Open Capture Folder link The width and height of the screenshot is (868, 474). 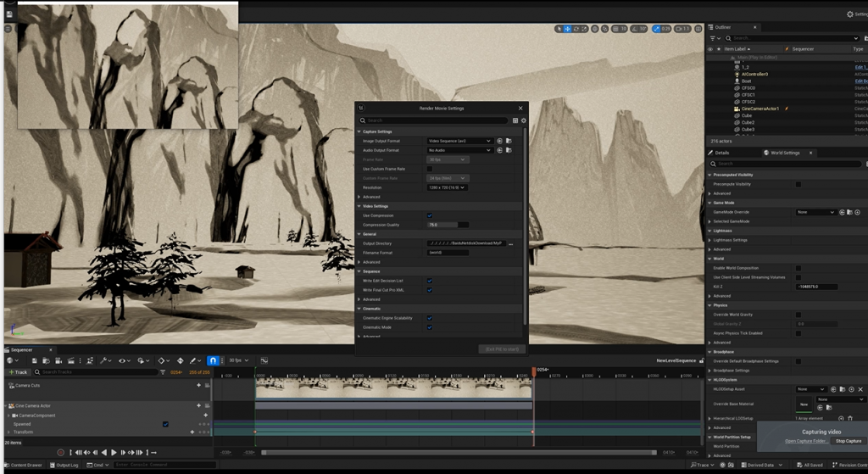point(807,441)
